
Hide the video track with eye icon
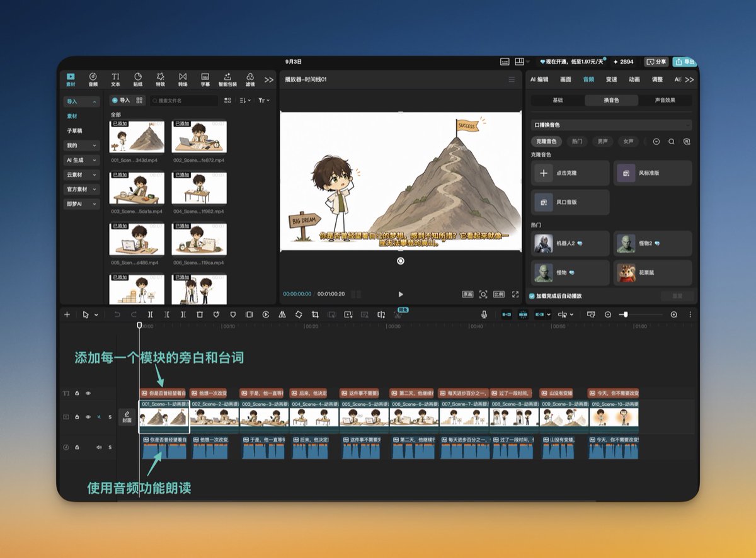[x=88, y=417]
